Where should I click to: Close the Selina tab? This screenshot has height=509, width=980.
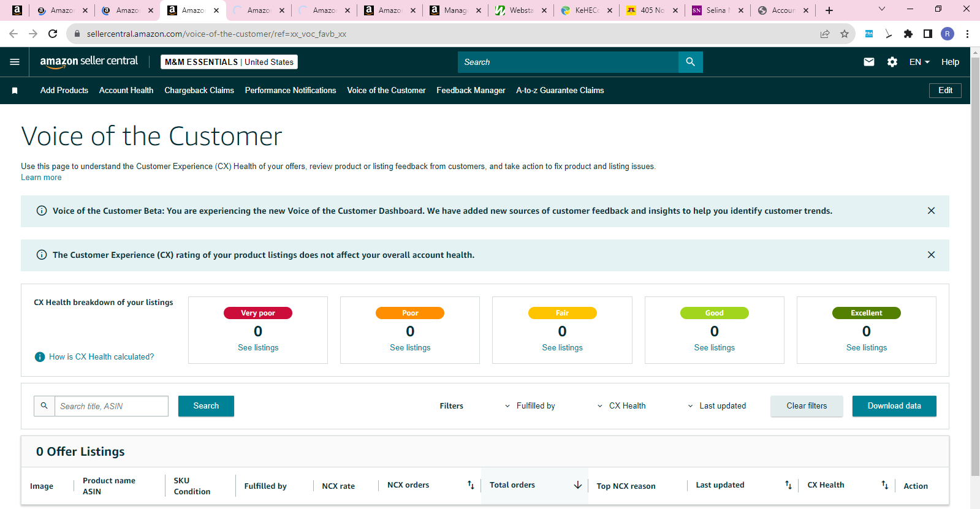(x=741, y=10)
